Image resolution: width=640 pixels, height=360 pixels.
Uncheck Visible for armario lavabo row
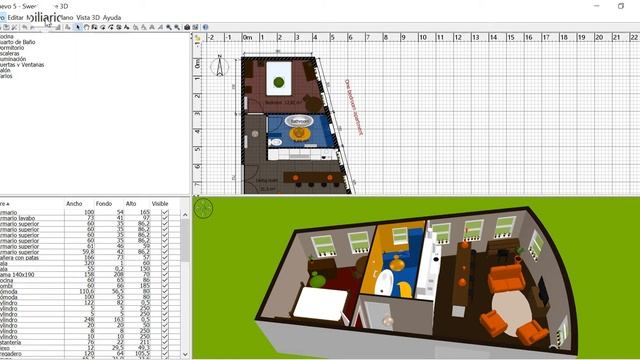(164, 218)
